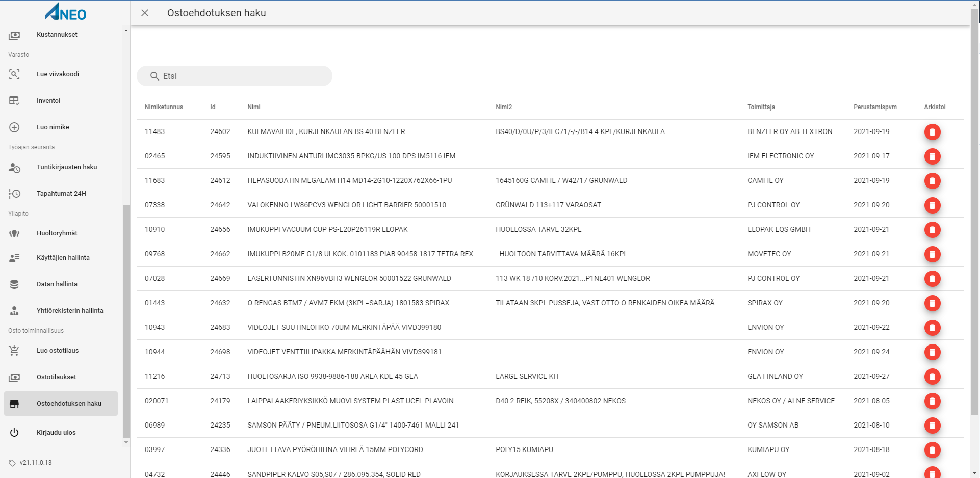Click POLY15 KUMIAPU cell

click(524, 449)
